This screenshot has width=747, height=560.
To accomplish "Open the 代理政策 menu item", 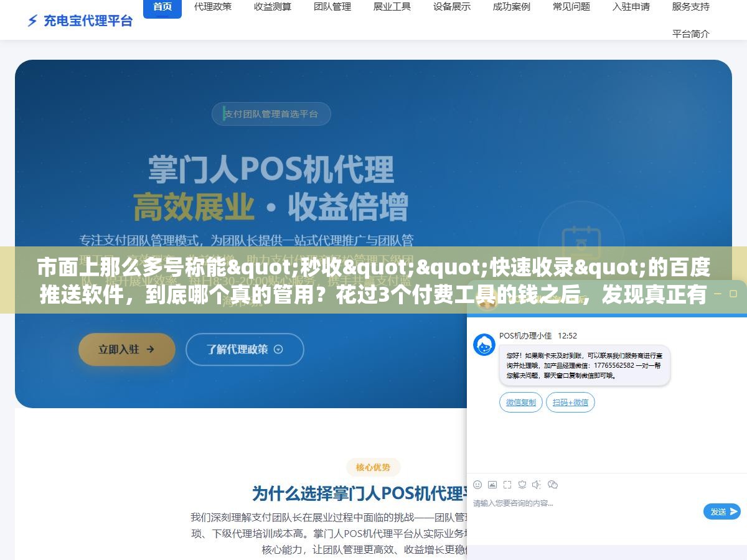I will pos(213,7).
